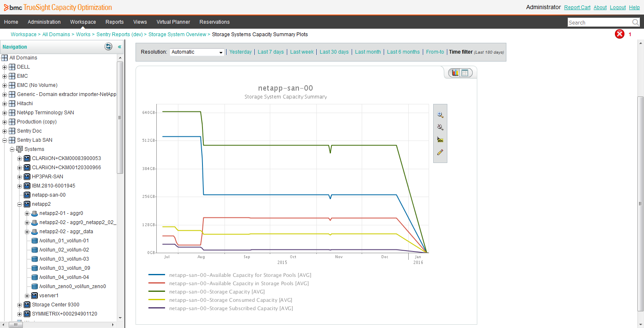Image resolution: width=644 pixels, height=328 pixels.
Task: Click the Sentry Doc domain icon
Action: pyautogui.click(x=12, y=131)
